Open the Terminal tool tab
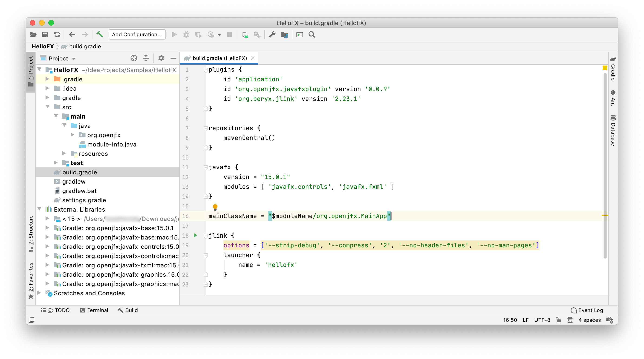The image size is (644, 359). tap(94, 310)
